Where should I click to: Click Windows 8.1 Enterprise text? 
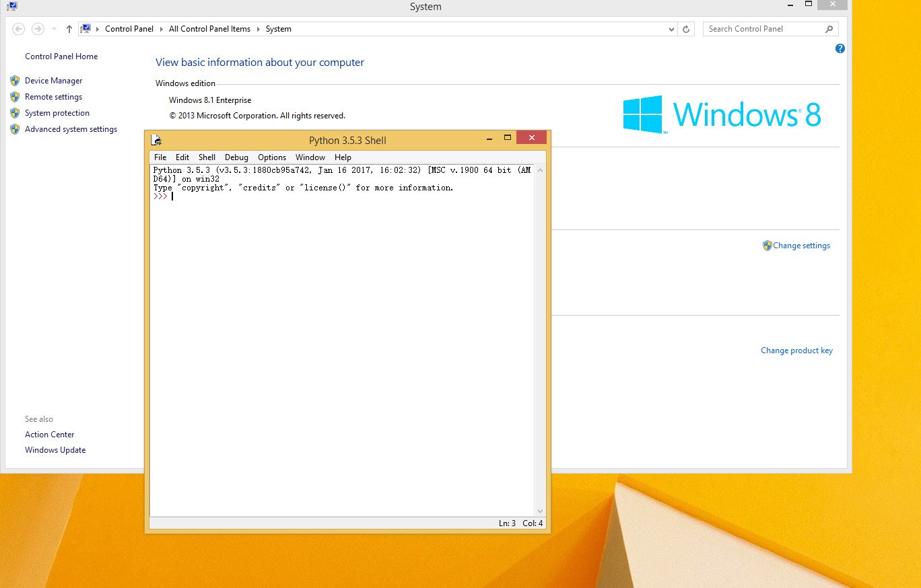click(x=210, y=100)
